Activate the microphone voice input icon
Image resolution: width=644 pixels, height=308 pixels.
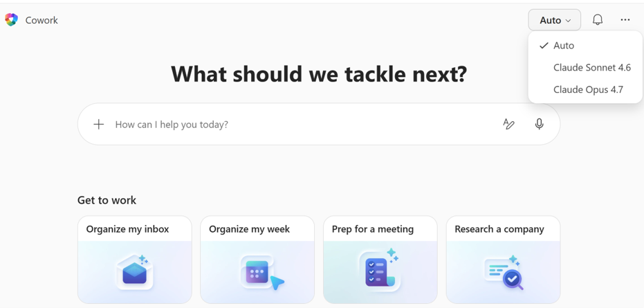(x=540, y=124)
